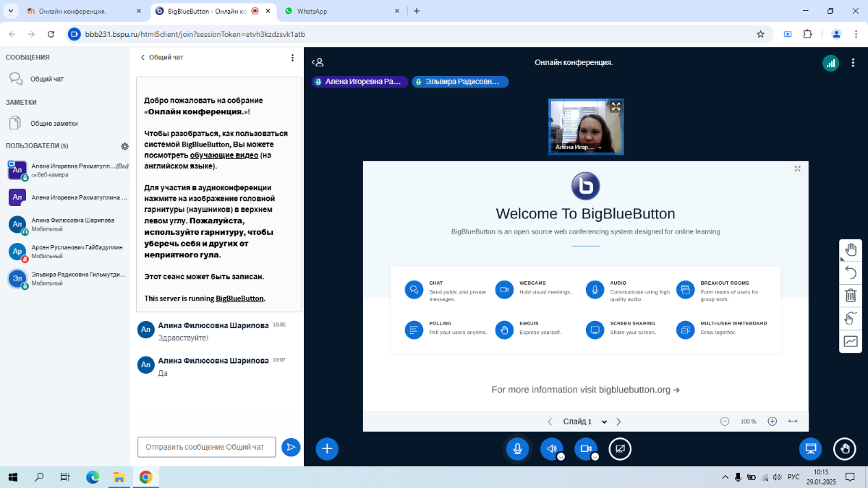The image size is (868, 488).
Task: Open the connection status signal icon
Action: pyautogui.click(x=830, y=63)
